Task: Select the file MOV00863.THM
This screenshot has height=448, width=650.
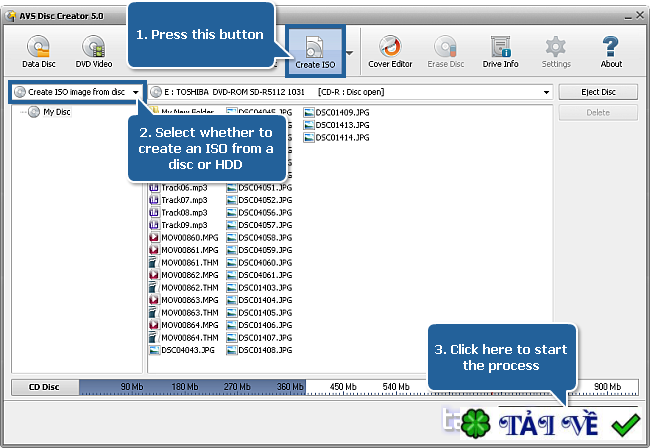Action: [184, 312]
